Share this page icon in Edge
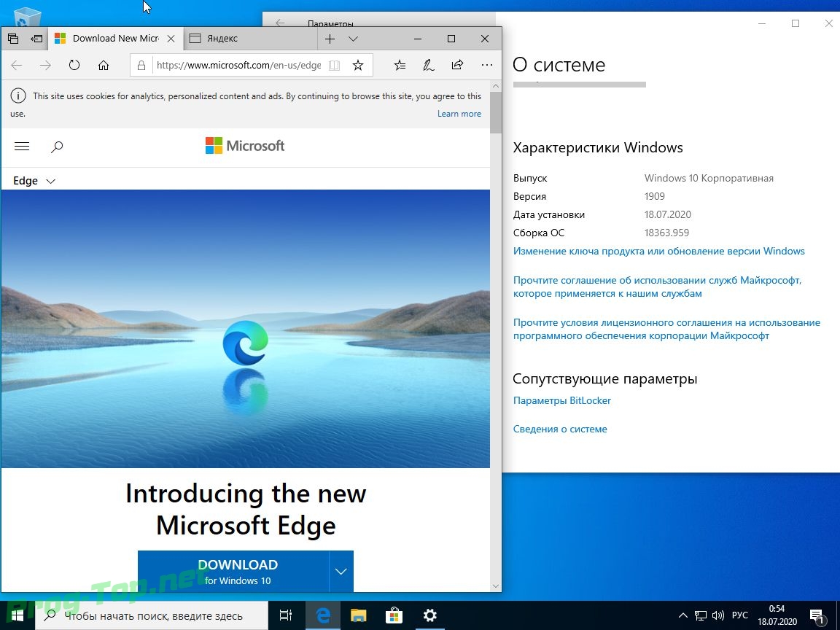 coord(457,66)
